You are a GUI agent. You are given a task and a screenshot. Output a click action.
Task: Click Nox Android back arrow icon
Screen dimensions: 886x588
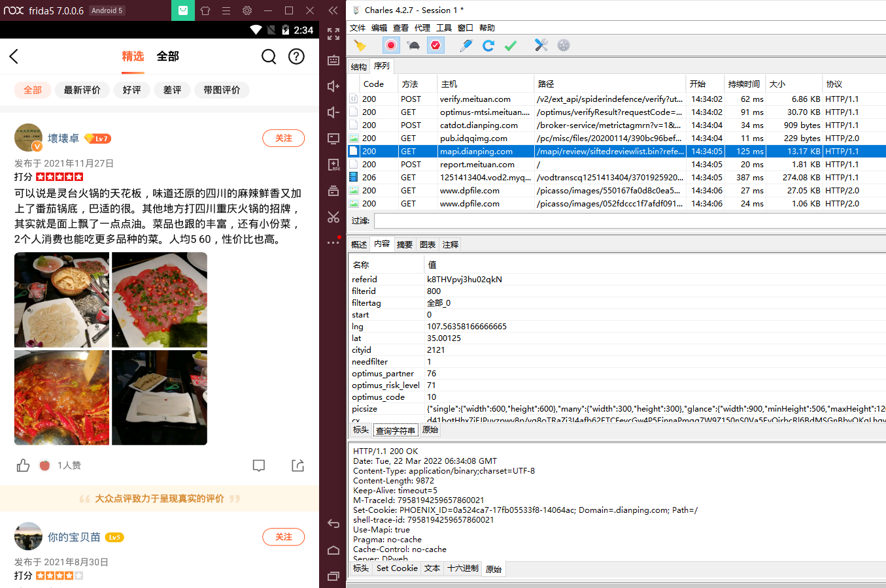(333, 523)
